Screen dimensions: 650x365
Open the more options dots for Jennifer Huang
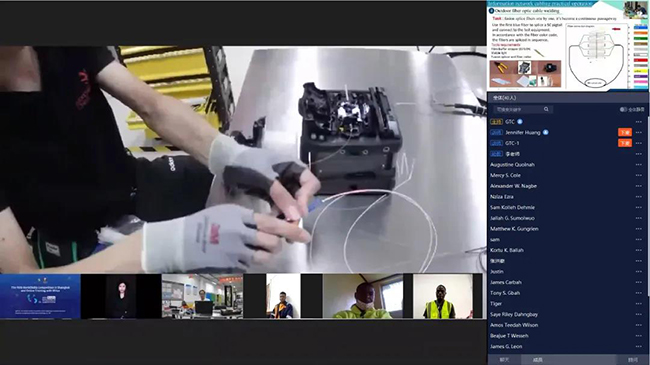tap(638, 133)
